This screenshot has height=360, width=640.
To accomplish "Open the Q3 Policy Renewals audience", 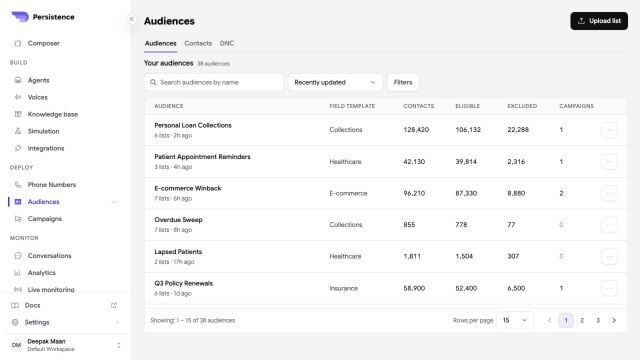I will tap(184, 283).
